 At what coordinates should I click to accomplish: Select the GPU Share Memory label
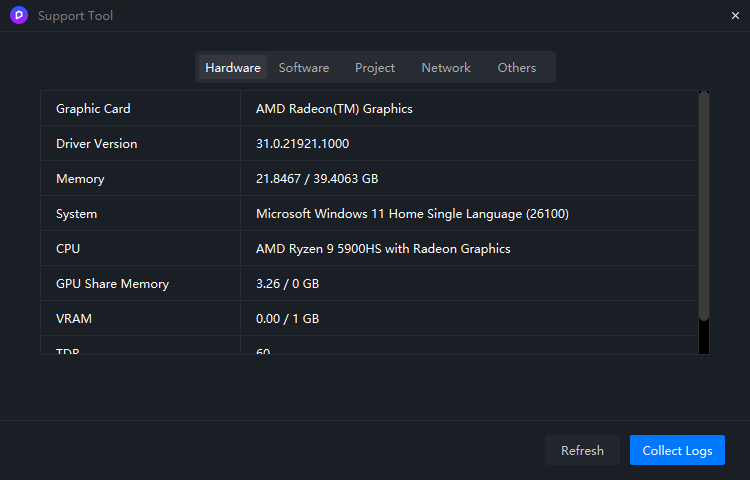click(112, 284)
